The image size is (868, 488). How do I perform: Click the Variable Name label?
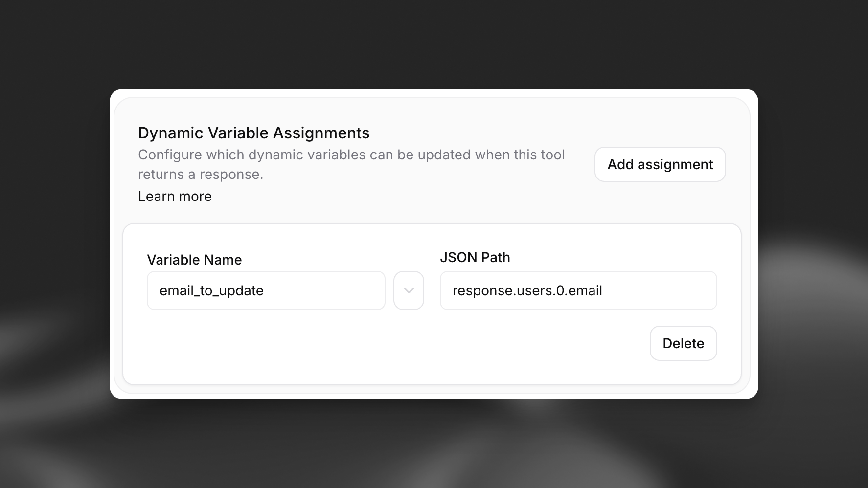pos(194,260)
